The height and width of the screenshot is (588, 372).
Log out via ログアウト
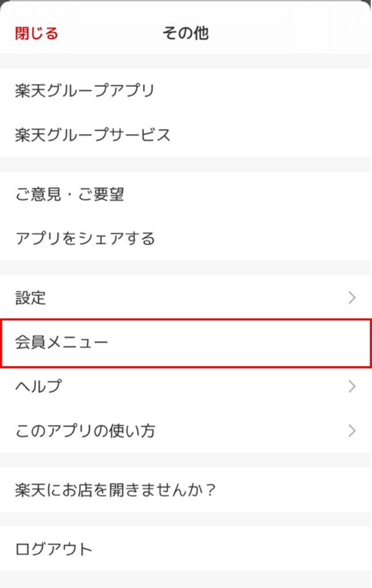(54, 549)
